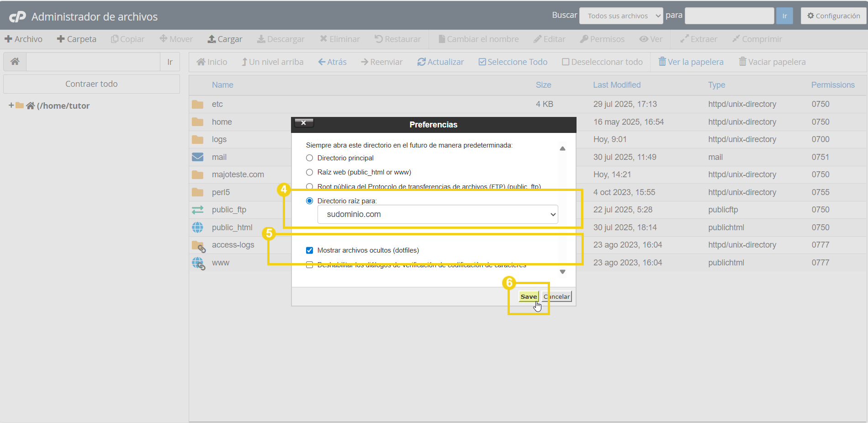Sort by Permissions column header

tap(833, 85)
